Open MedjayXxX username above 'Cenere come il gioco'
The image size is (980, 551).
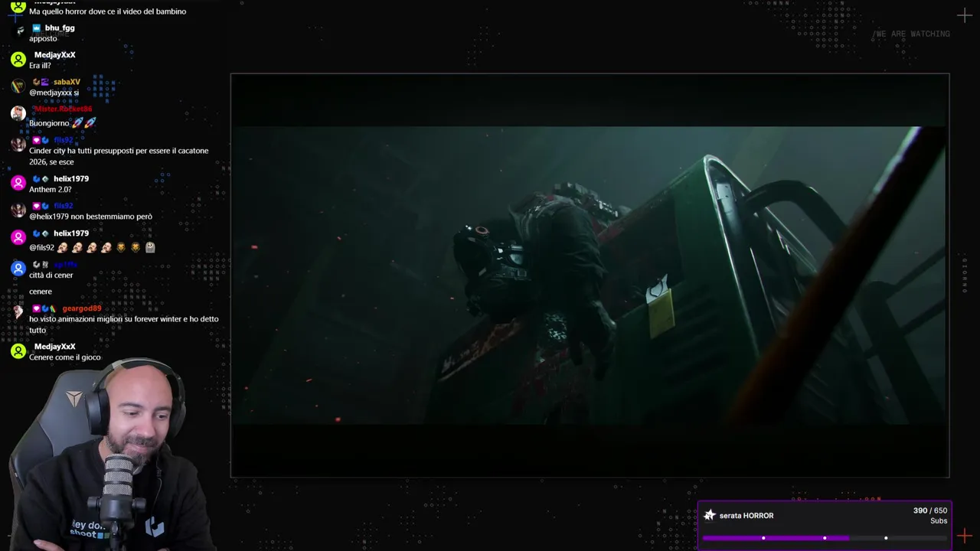pos(54,347)
